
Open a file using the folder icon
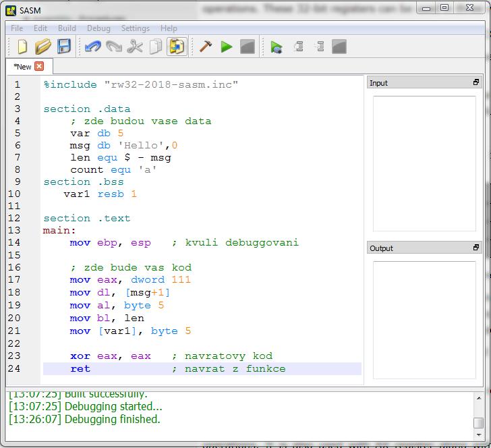(x=43, y=47)
